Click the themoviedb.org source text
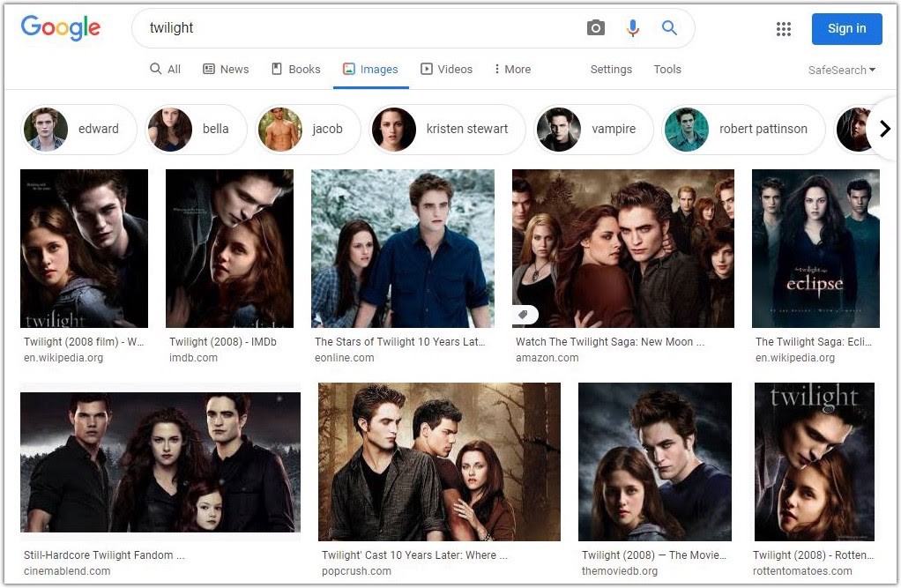Screen dimensions: 901x588 click(x=620, y=571)
